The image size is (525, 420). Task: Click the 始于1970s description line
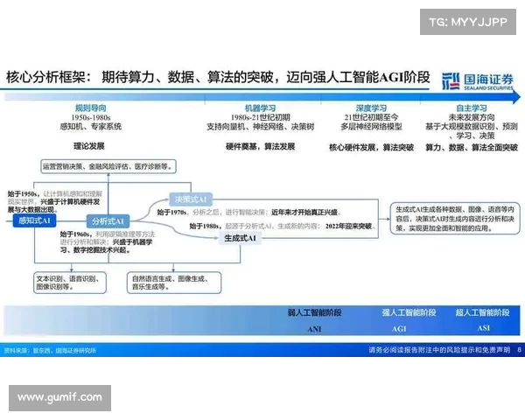click(249, 213)
